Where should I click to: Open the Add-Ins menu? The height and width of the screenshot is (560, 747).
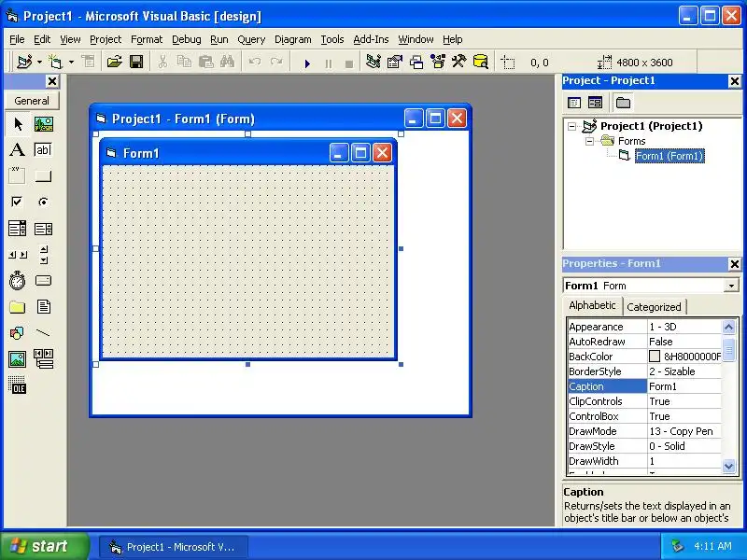coord(371,39)
